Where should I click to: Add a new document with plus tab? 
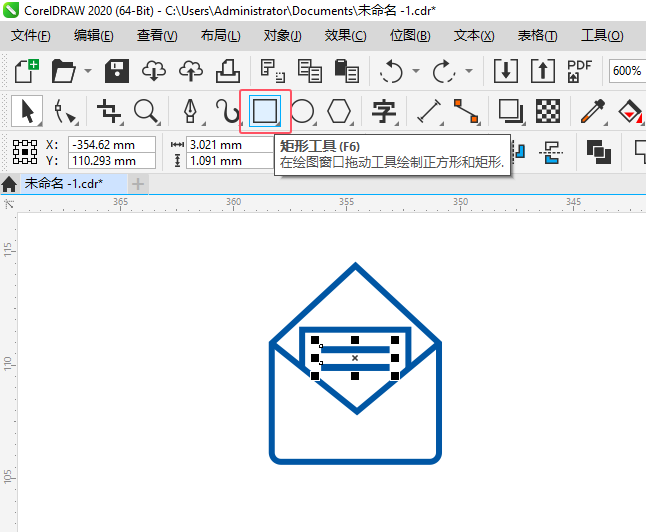point(138,184)
